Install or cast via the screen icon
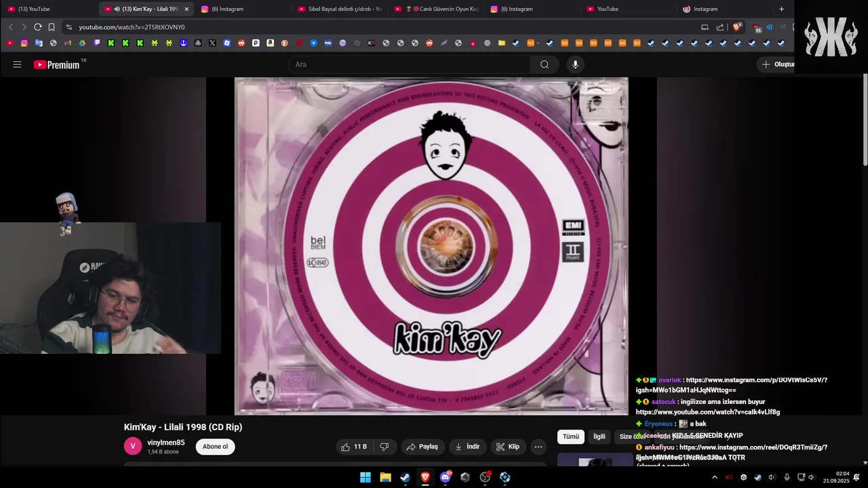This screenshot has height=488, width=868. pyautogui.click(x=705, y=27)
